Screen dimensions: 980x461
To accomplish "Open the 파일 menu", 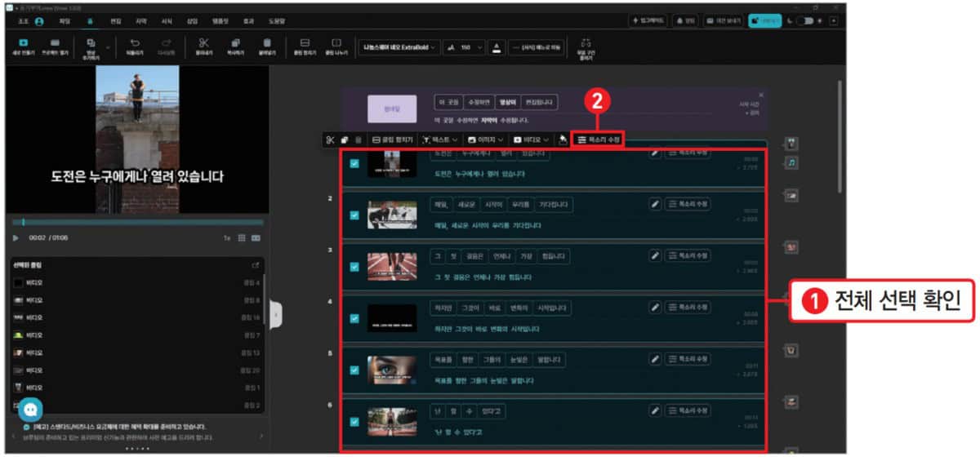I will pos(64,20).
